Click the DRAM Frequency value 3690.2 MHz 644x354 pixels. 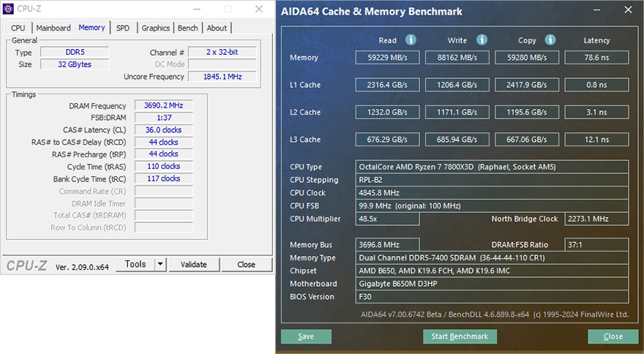click(163, 105)
